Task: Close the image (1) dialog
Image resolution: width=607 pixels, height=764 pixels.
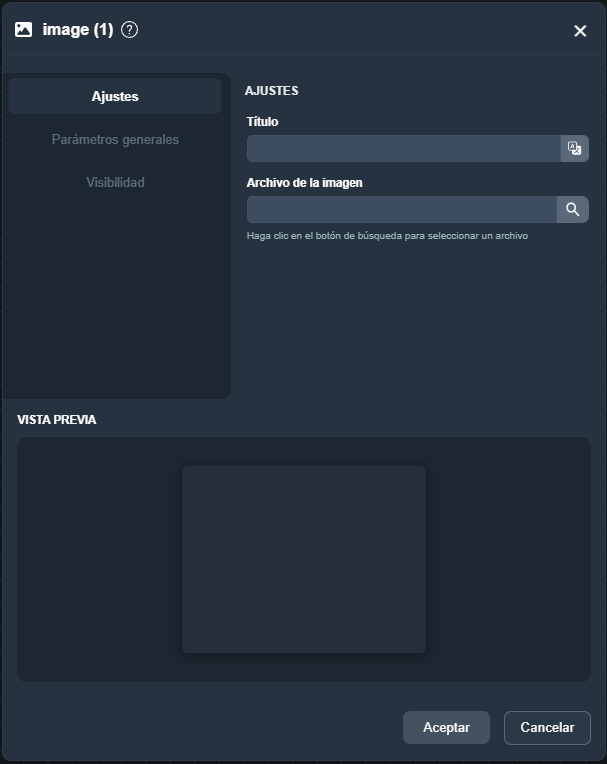Action: click(x=580, y=31)
